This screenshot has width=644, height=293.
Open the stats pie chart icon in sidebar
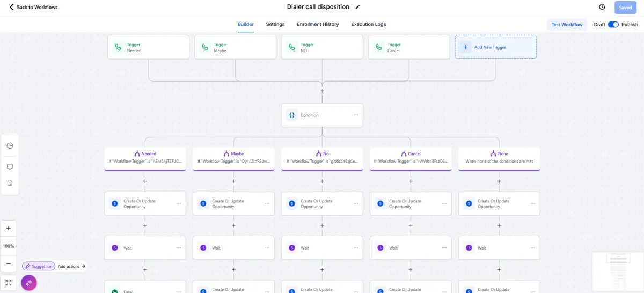point(10,146)
